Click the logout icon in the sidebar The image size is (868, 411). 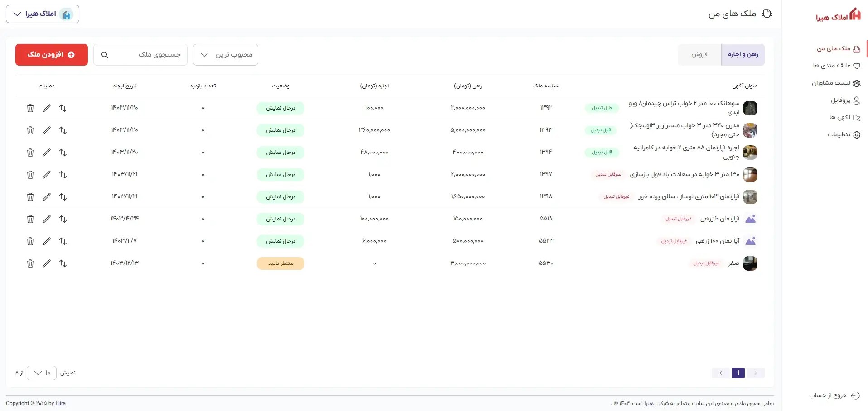point(855,395)
